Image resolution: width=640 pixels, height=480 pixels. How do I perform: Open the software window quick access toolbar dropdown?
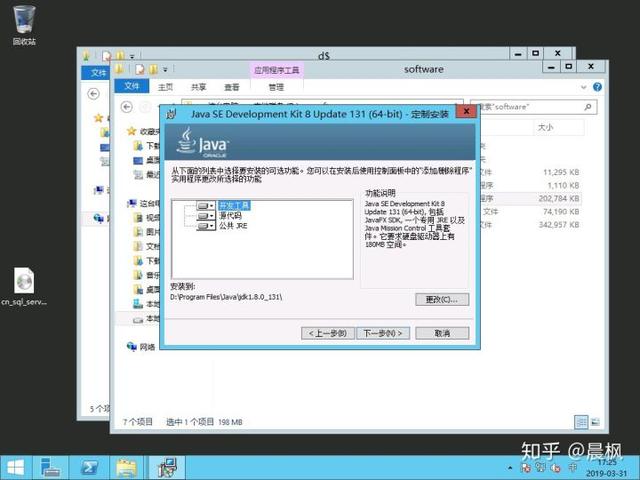[x=165, y=70]
